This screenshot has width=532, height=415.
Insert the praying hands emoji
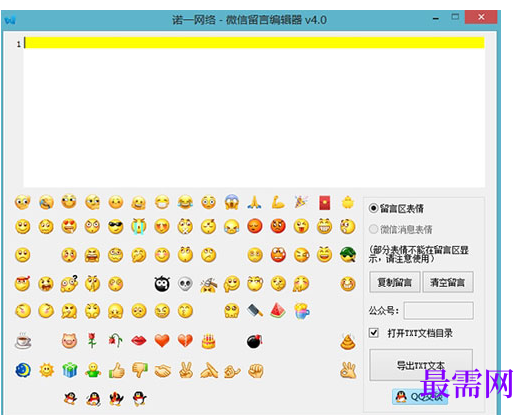click(254, 202)
